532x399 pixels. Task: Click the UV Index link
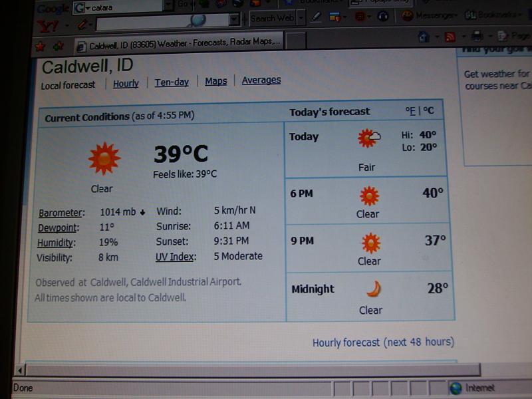176,257
